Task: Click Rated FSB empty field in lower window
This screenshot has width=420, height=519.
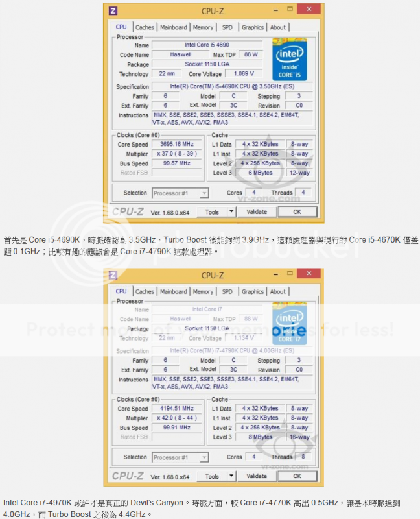Action: (177, 437)
